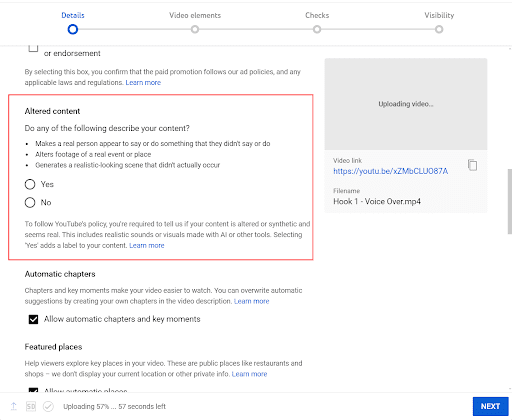Go to the Video elements step
The width and height of the screenshot is (512, 420).
click(x=195, y=15)
